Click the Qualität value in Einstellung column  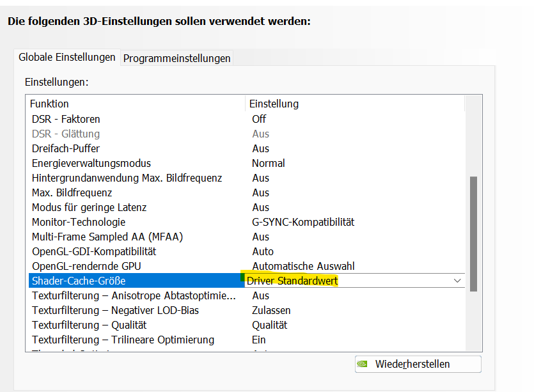coord(269,325)
